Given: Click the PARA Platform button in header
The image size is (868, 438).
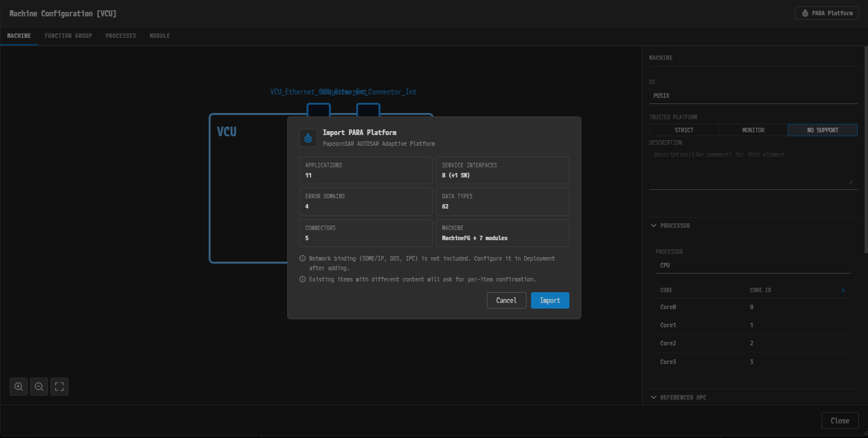Looking at the screenshot, I should (x=827, y=13).
